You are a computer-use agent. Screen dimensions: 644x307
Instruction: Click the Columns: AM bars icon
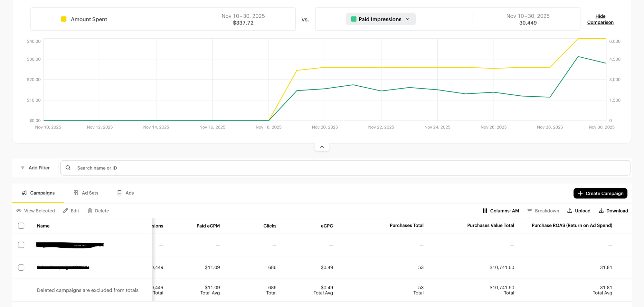point(485,211)
